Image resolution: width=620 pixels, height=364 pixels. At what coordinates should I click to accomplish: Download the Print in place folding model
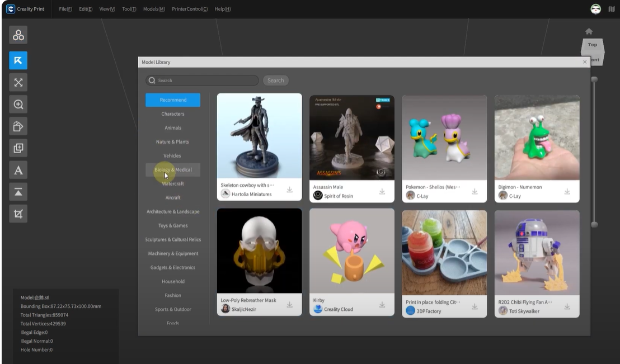point(475,307)
